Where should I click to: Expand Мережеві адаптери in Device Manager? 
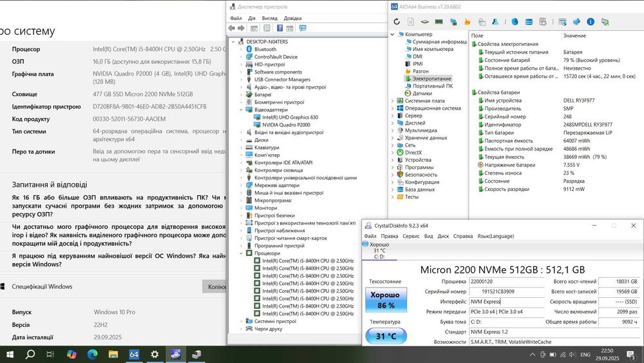(x=241, y=185)
